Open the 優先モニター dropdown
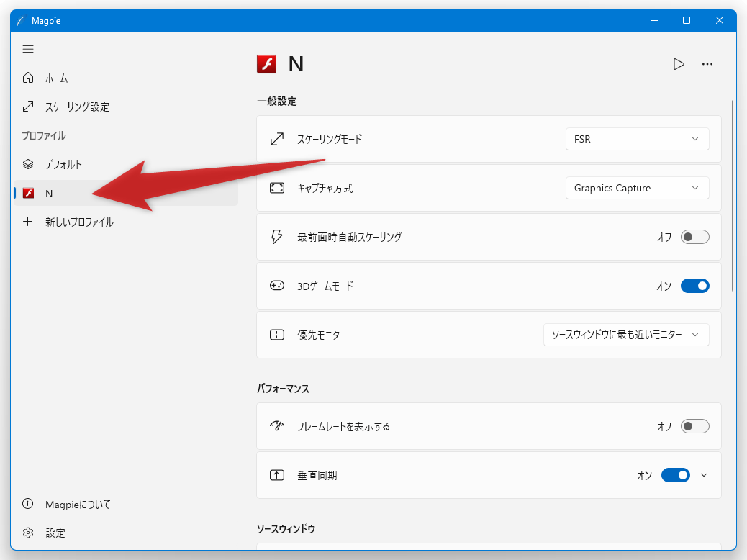This screenshot has height=560, width=747. point(626,335)
